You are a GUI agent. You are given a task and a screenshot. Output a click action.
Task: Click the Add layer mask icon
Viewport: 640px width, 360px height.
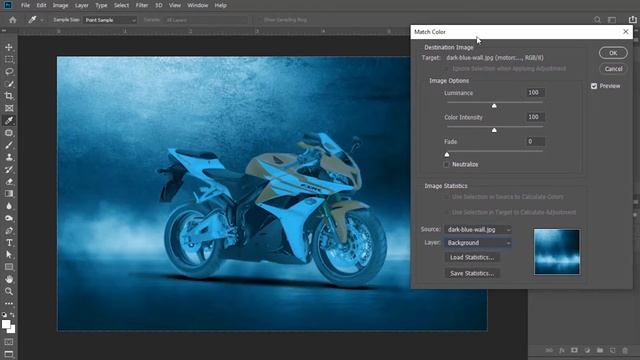[574, 350]
